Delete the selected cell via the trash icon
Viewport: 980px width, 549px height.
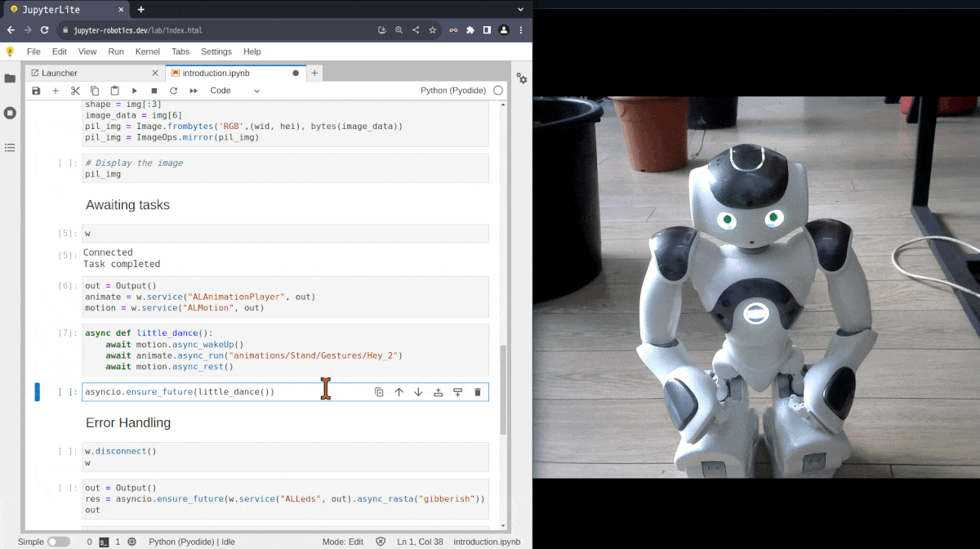(477, 391)
